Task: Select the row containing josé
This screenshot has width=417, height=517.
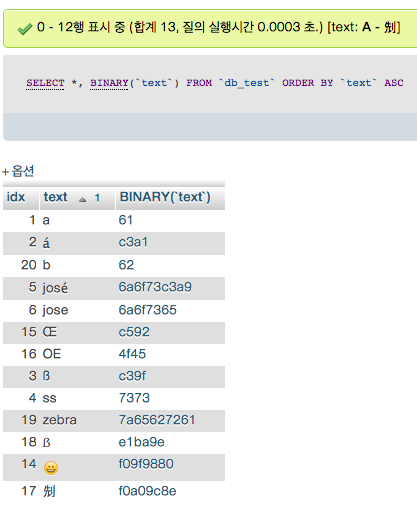Action: [x=114, y=288]
